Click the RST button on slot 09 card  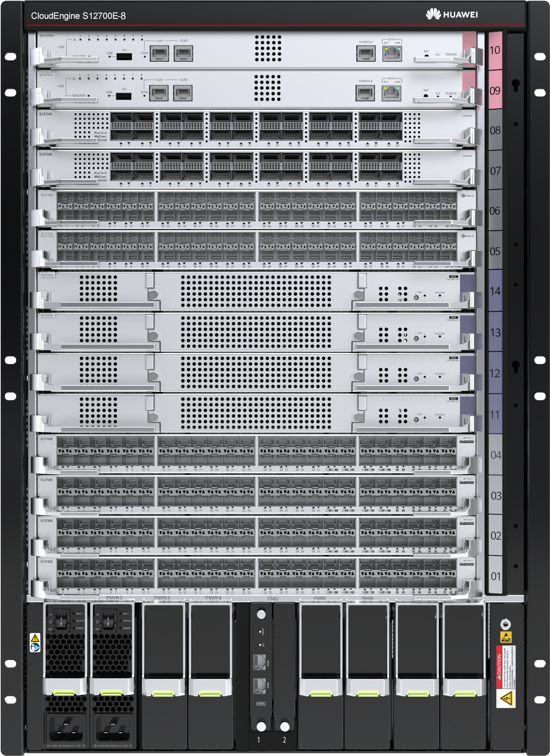[x=426, y=95]
